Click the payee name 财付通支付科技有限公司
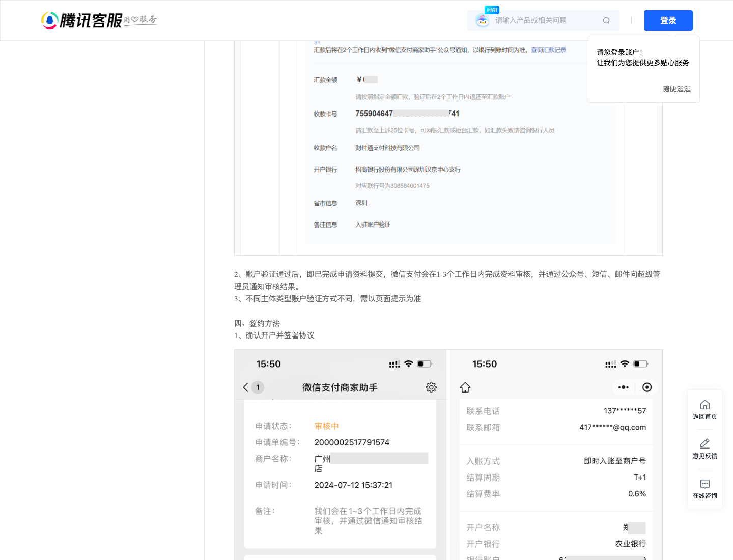Image resolution: width=733 pixels, height=560 pixels. point(388,148)
